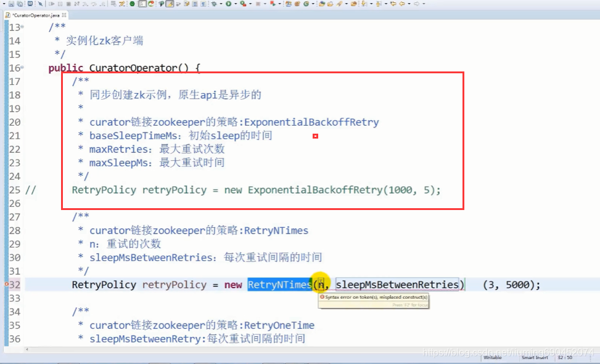Open the New wizard dropdown arrow
This screenshot has height=364, width=600.
pos(4,4)
